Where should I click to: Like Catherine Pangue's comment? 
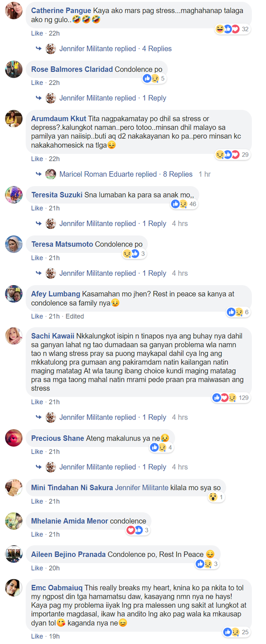(x=37, y=33)
